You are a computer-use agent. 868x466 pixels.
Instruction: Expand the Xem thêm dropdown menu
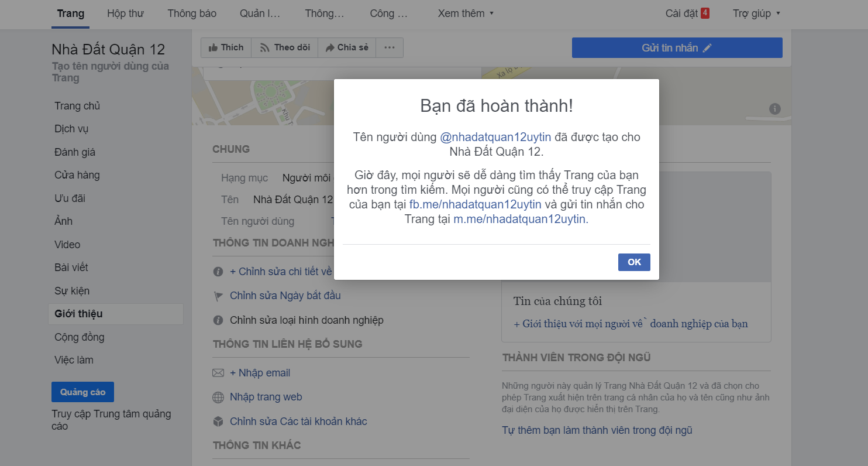click(x=466, y=13)
